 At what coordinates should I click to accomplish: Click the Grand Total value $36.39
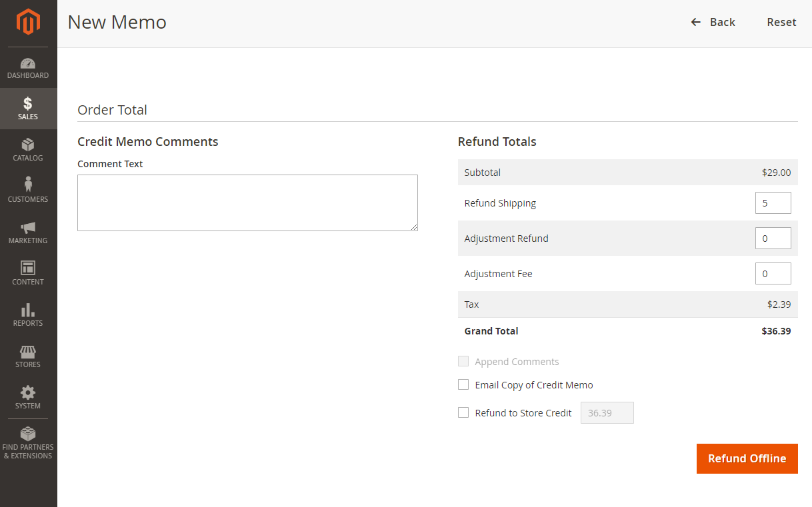click(777, 331)
